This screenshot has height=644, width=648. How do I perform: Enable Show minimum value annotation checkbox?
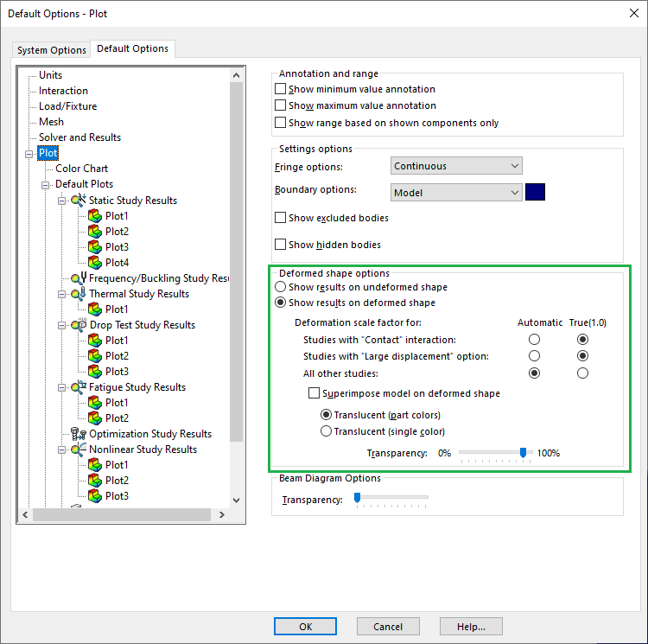coord(280,89)
